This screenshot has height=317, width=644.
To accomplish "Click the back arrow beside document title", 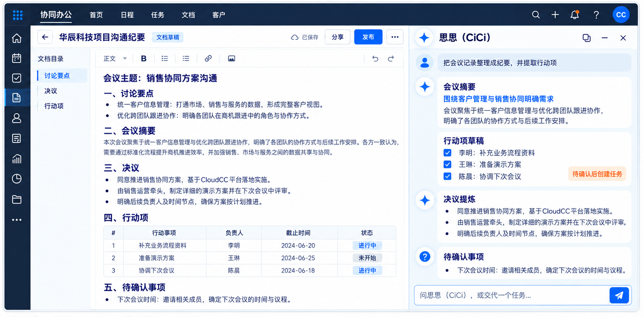I will 45,37.
